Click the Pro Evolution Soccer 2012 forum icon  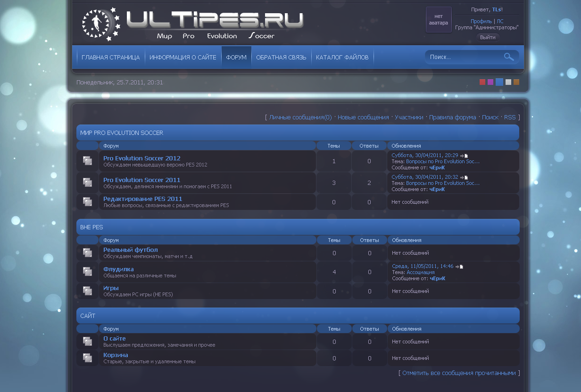click(87, 161)
